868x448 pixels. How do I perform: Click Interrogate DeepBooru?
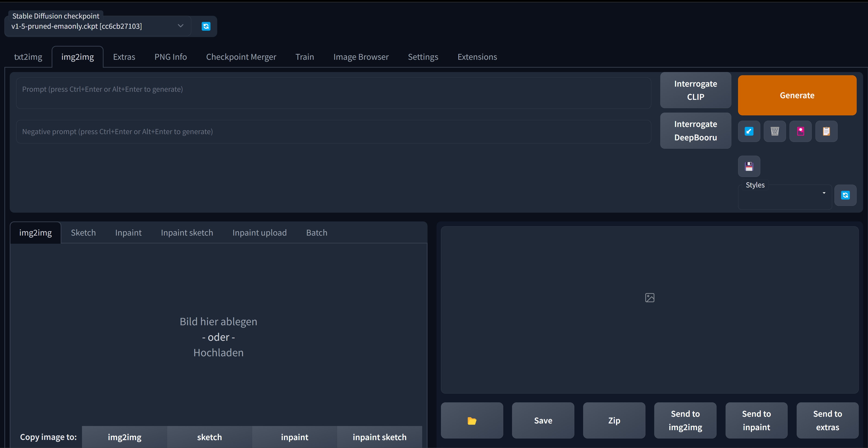click(695, 130)
